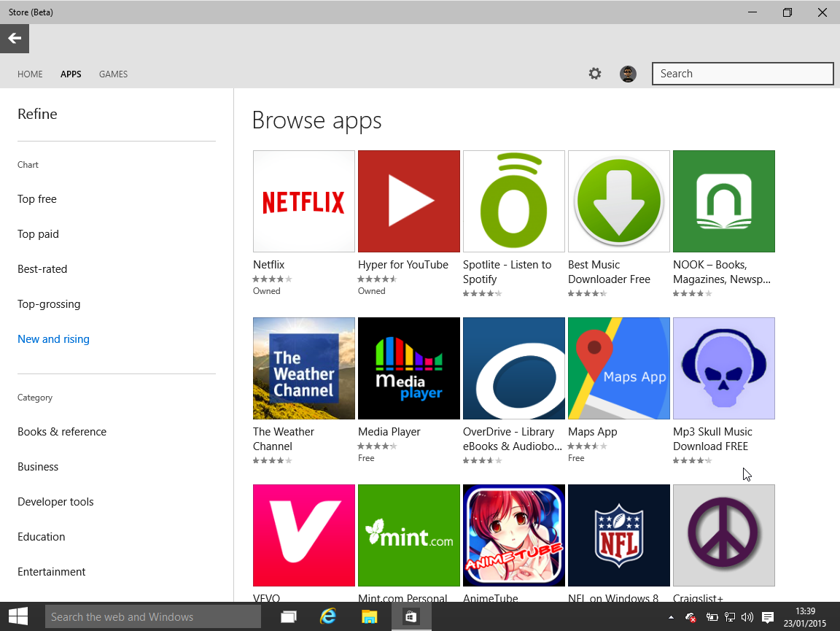Open the Netflix app tile

304,201
